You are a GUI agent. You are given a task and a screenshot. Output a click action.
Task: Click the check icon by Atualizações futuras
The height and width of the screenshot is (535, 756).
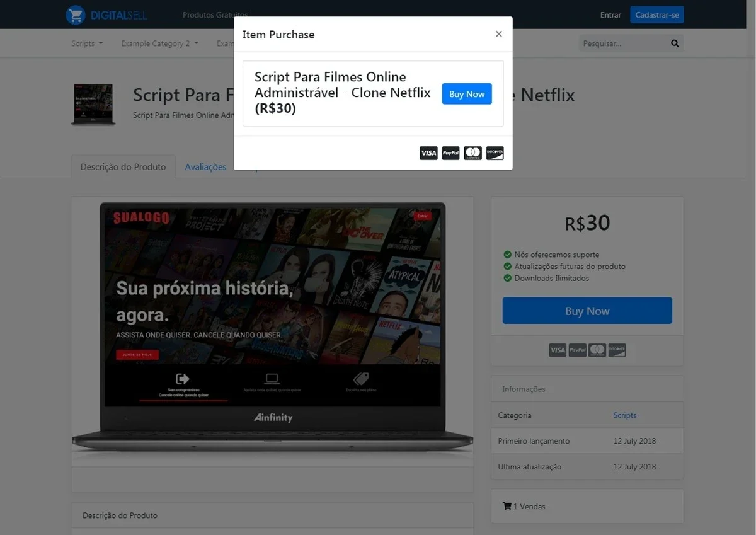click(x=507, y=266)
